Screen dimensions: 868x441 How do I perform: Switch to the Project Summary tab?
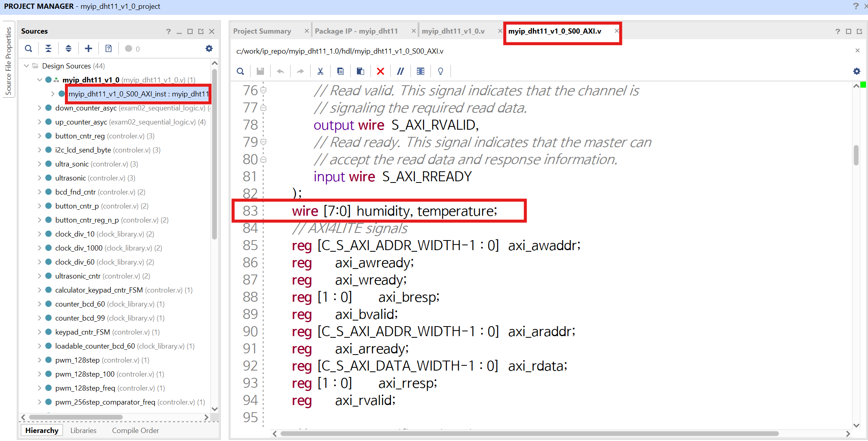tap(262, 31)
